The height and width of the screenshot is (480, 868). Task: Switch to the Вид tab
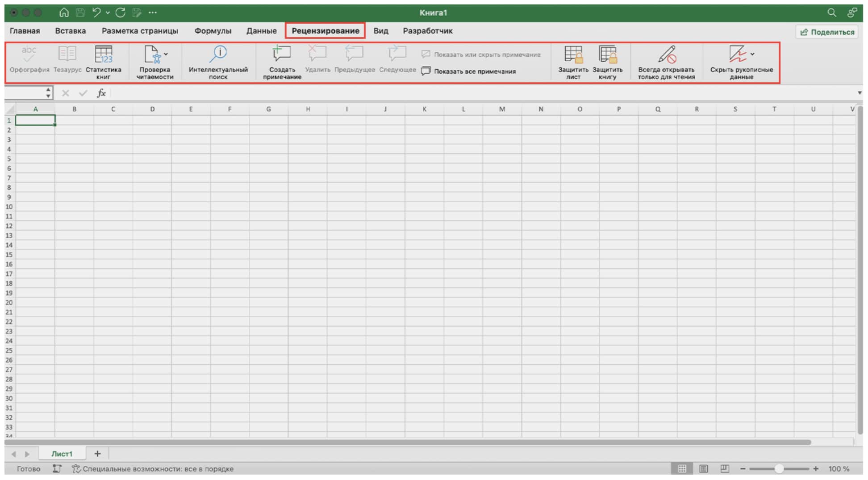tap(380, 31)
